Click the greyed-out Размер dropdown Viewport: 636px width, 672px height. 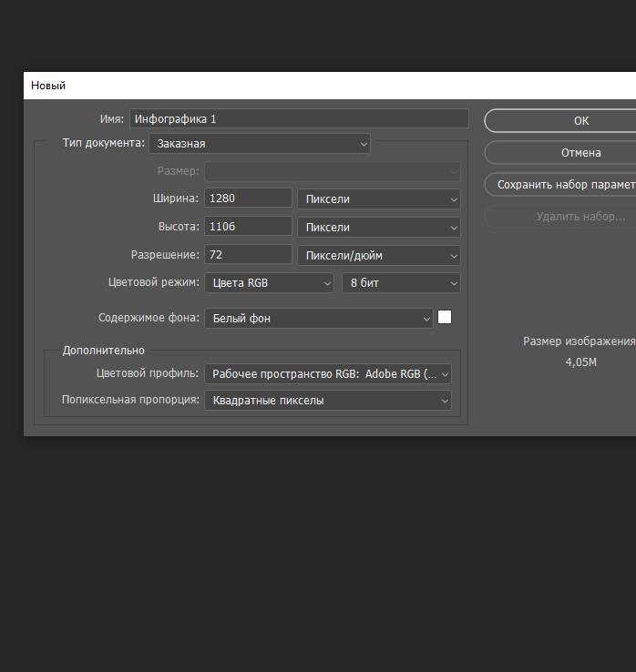[332, 171]
